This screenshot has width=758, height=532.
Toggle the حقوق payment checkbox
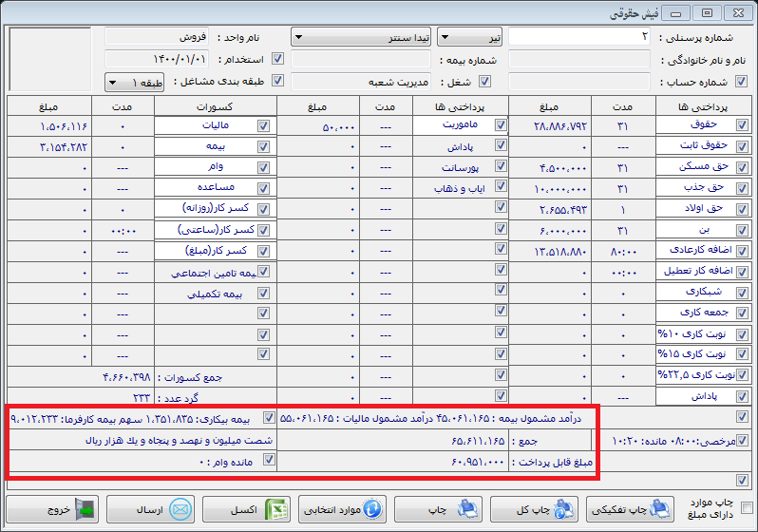tap(742, 125)
